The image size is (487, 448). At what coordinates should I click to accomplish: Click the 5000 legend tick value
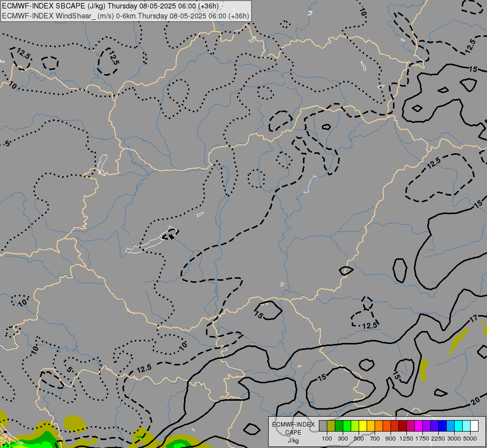[470, 439]
